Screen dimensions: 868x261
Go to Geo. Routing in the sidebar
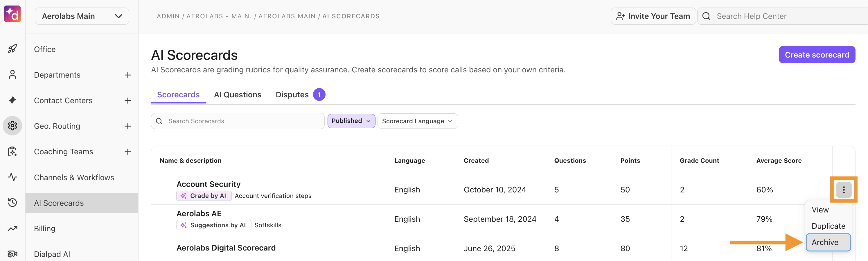[x=57, y=126]
